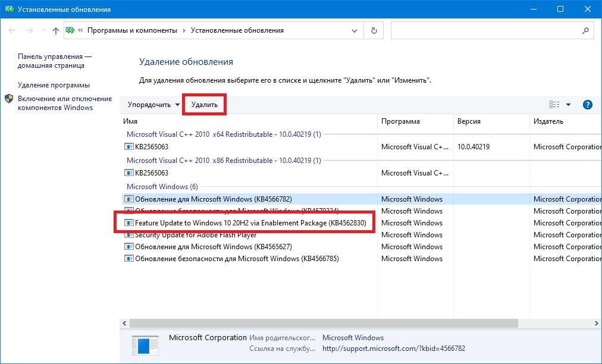This screenshot has width=602, height=364.
Task: Click version cell 10.0.40219
Action: tap(474, 147)
